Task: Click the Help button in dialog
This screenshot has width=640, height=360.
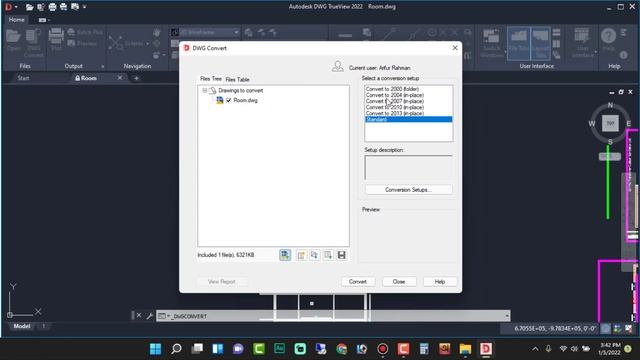Action: point(440,282)
